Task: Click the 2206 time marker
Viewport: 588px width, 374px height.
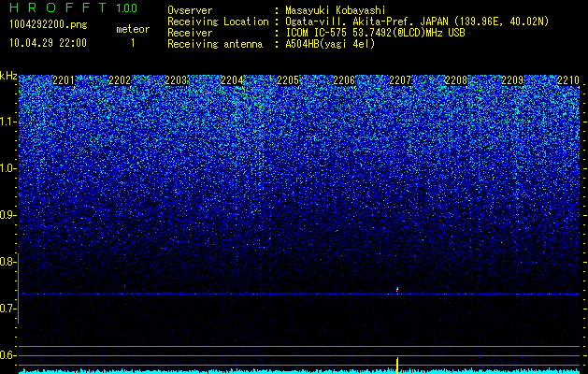Action: tap(344, 80)
